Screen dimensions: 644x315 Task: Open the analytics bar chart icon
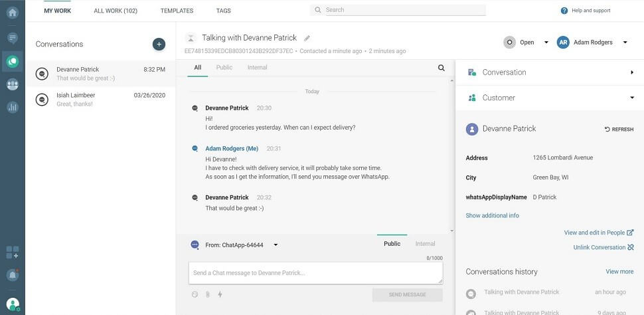(x=12, y=107)
